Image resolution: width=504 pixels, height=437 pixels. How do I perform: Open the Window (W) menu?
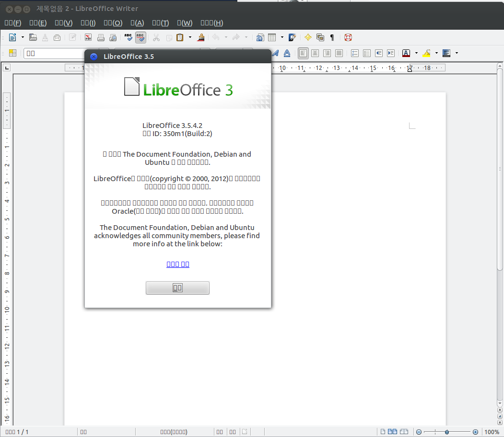[x=185, y=23]
